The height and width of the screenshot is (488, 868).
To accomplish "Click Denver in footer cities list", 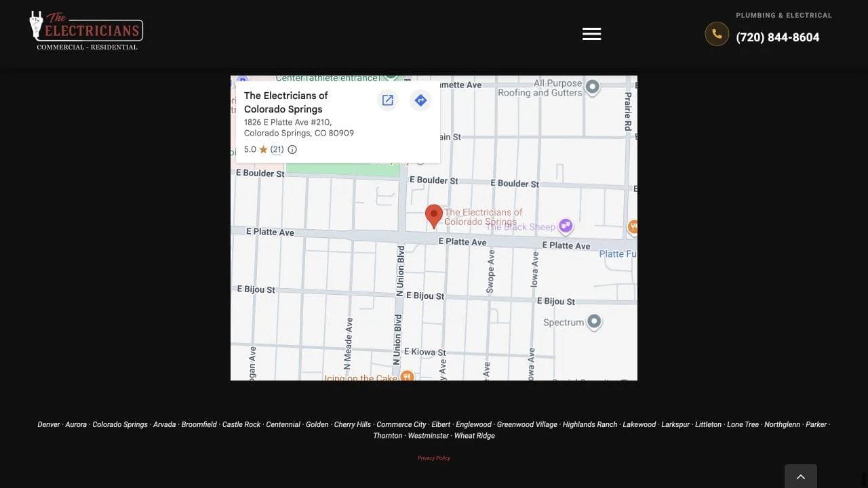I will tap(49, 424).
